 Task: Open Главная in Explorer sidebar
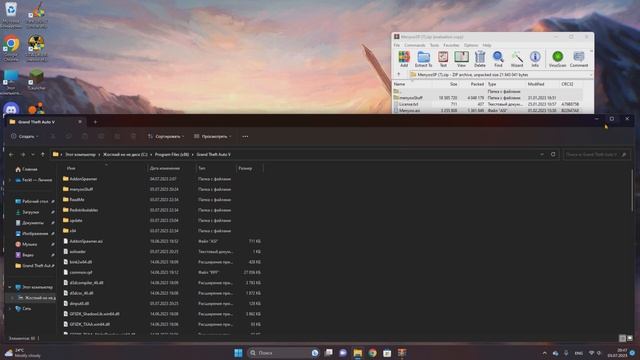click(x=26, y=169)
